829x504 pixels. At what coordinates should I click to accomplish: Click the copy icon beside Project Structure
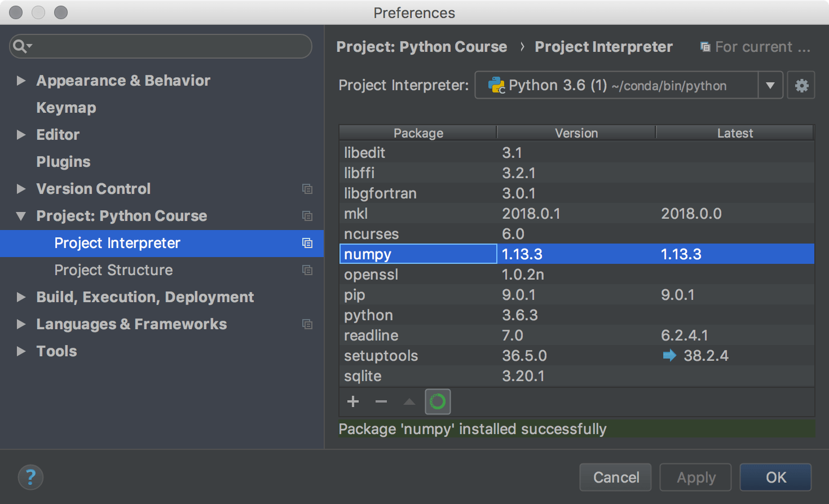coord(307,270)
